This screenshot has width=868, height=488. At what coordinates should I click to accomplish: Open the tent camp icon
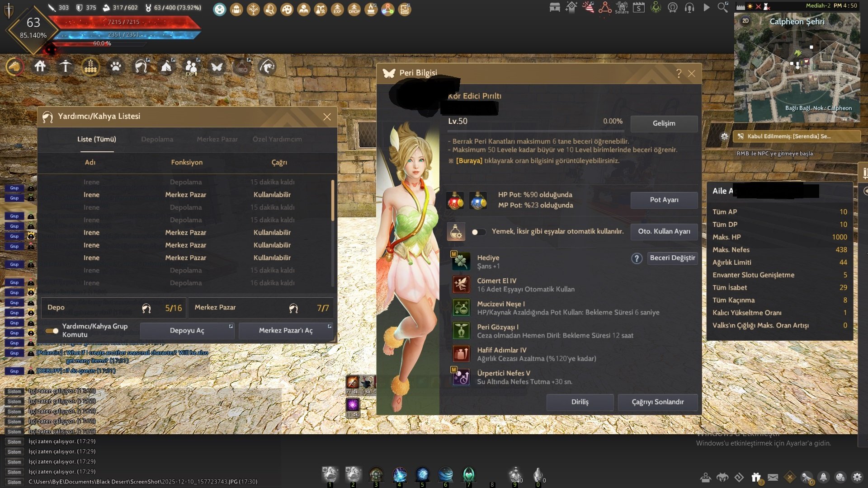166,67
